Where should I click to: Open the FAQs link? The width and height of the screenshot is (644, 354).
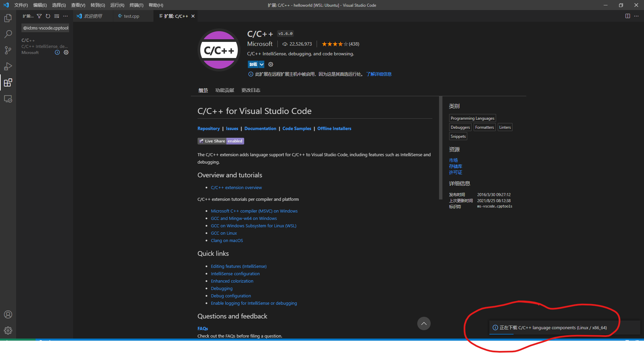coord(203,329)
